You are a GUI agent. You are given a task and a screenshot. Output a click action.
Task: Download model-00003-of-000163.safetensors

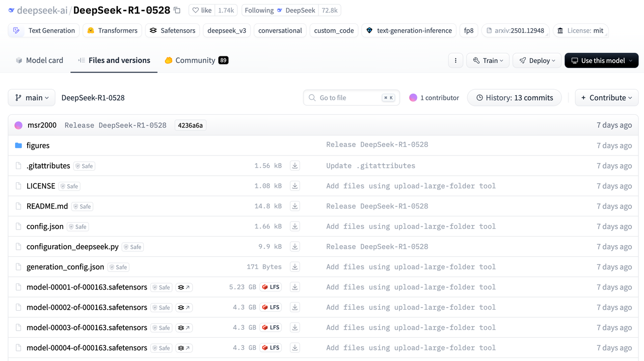(295, 327)
